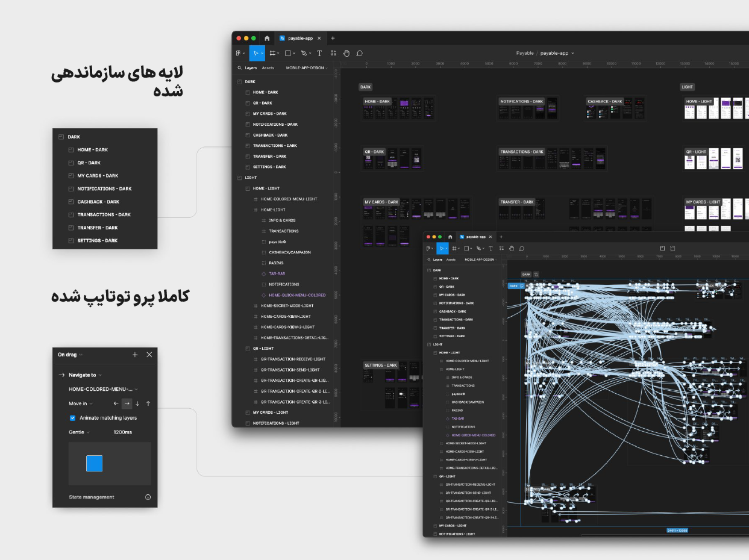Open the Gentle easing dropdown

pyautogui.click(x=79, y=432)
